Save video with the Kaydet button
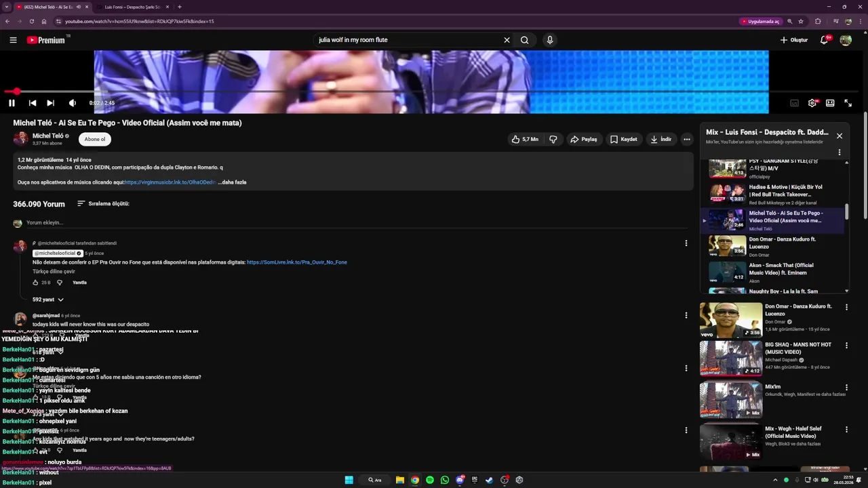The height and width of the screenshot is (488, 868). click(624, 139)
